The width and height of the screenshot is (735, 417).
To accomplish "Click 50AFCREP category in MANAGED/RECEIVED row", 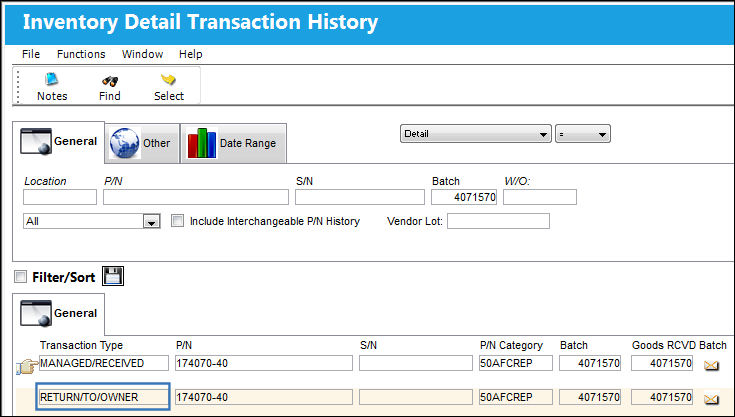I will (516, 363).
